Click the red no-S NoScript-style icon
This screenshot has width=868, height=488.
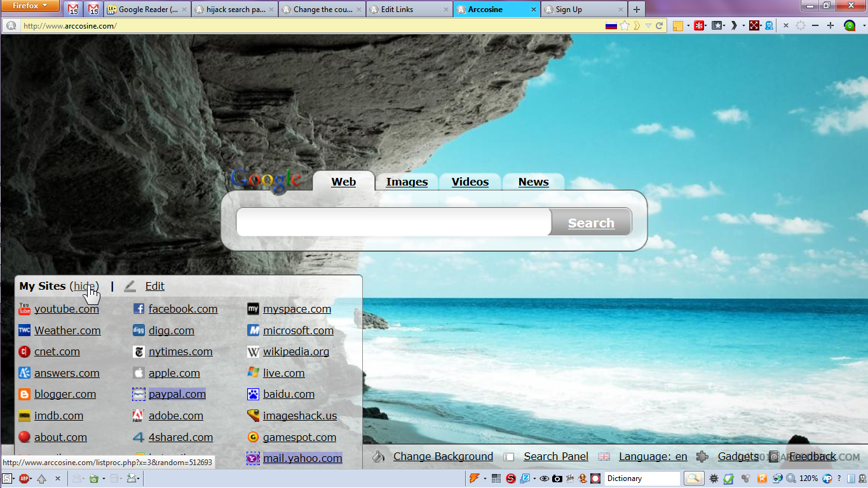point(511,478)
